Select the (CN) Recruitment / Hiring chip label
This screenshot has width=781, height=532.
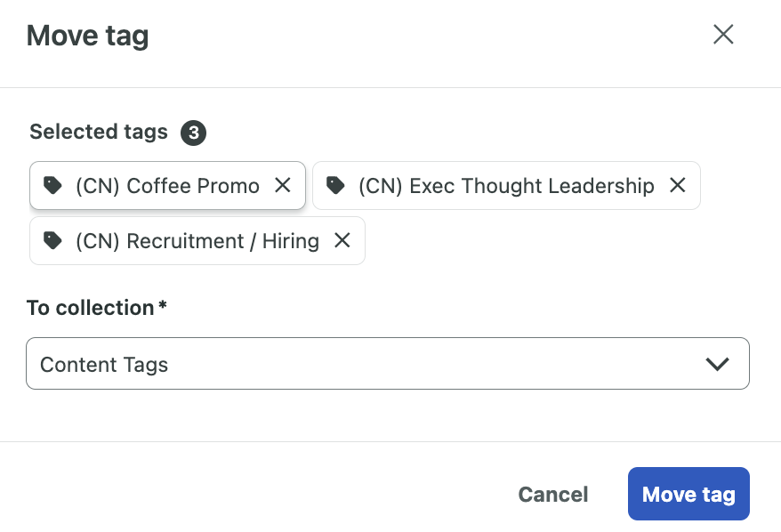point(197,241)
